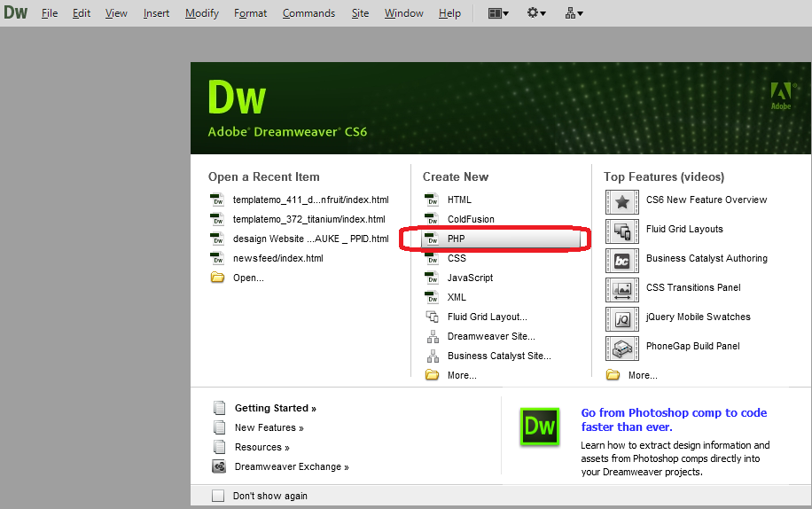Open the gear Extend Dreamweaver dropdown
The image size is (812, 509).
click(536, 13)
